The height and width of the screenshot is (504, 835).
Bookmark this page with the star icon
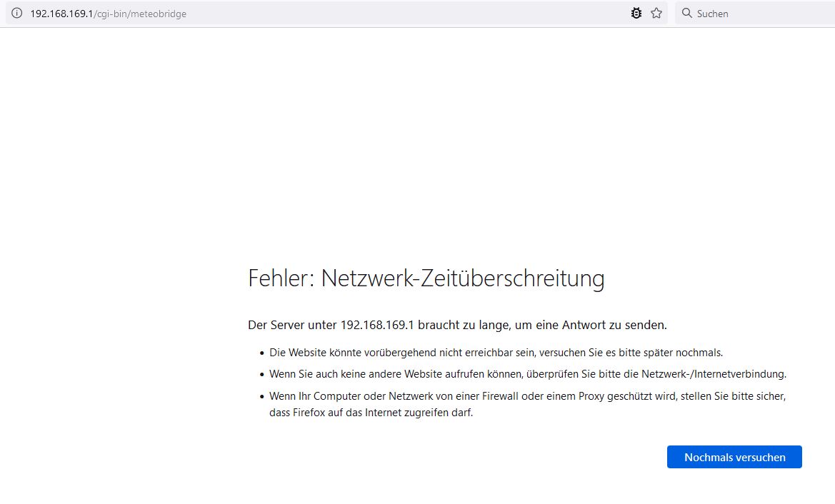pos(656,14)
